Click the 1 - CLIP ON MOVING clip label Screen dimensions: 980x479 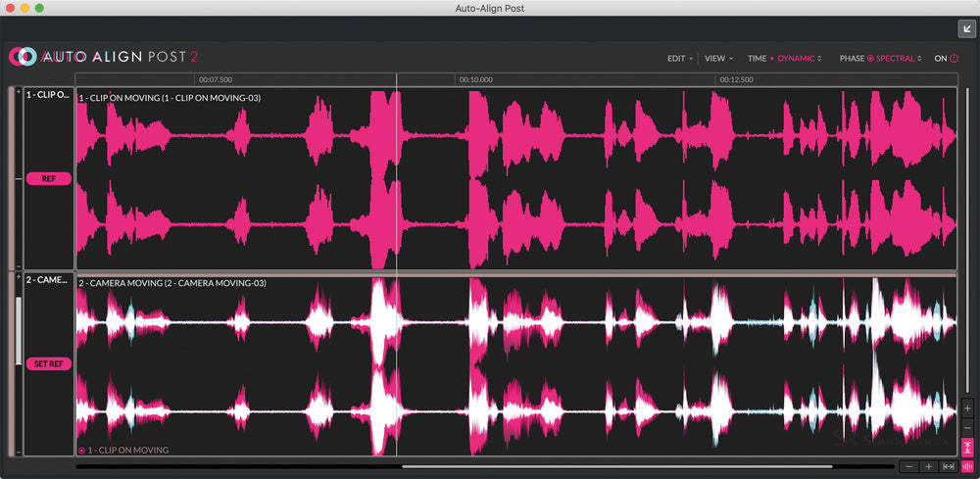click(170, 98)
